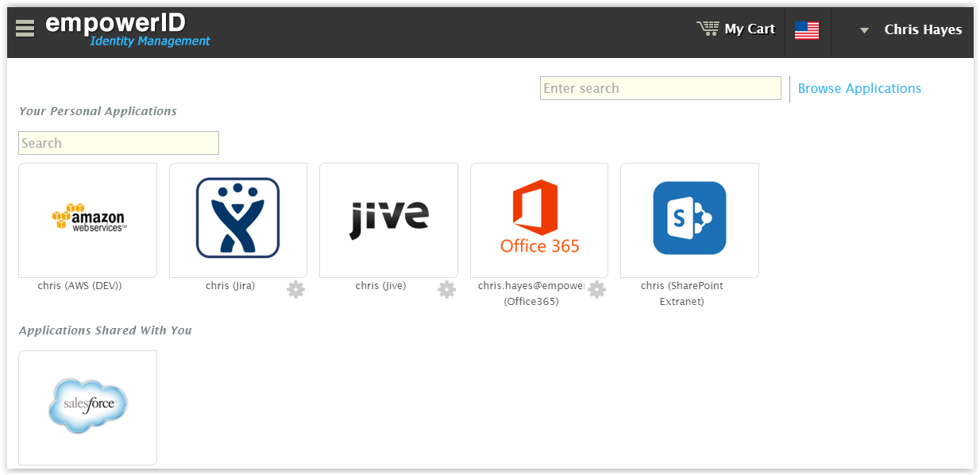Open settings gear on the Office 365 tile
980x475 pixels.
[x=597, y=289]
